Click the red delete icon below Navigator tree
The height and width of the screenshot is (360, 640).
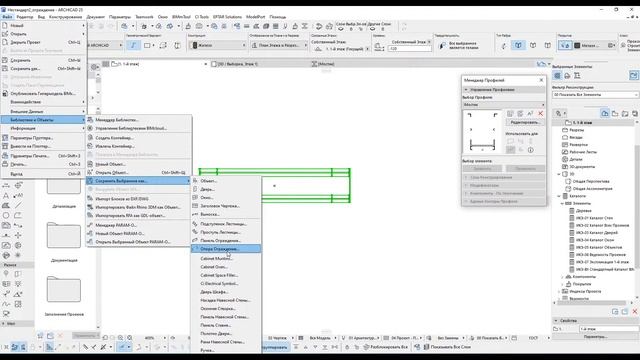point(635,311)
